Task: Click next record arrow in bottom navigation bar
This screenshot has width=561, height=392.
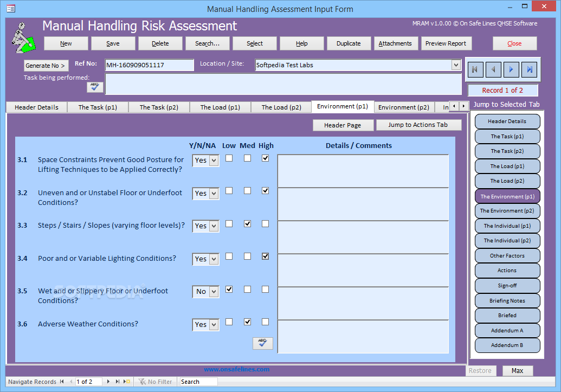Action: point(108,382)
